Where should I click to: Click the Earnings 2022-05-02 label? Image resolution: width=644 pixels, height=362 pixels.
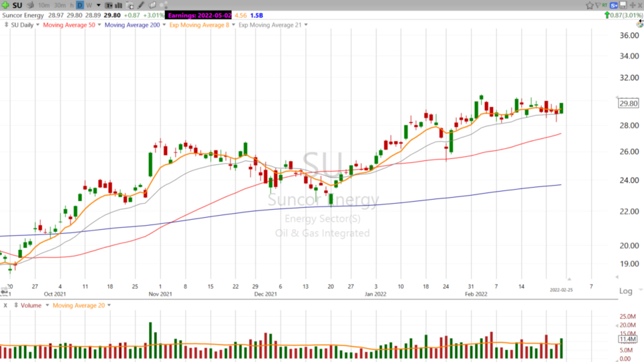click(199, 15)
